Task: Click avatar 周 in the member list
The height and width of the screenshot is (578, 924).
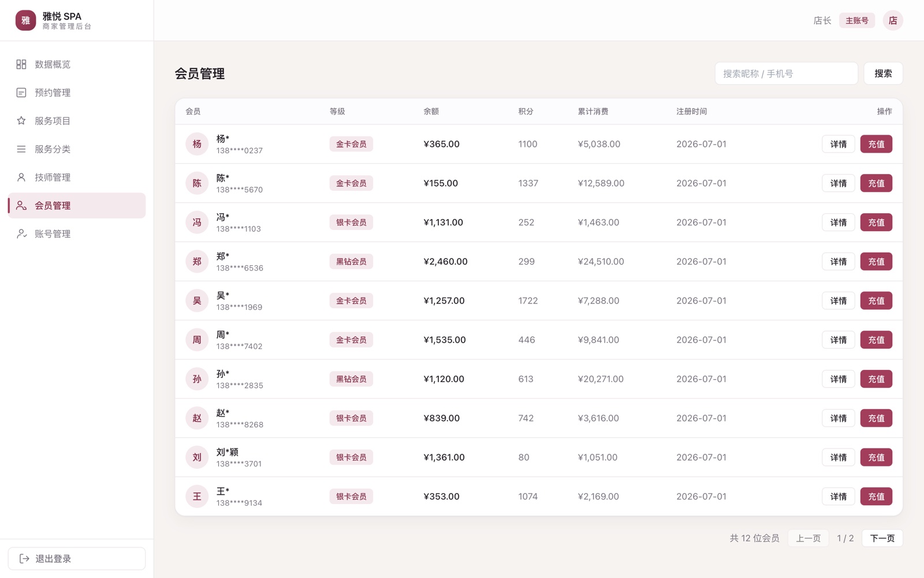Action: click(197, 340)
